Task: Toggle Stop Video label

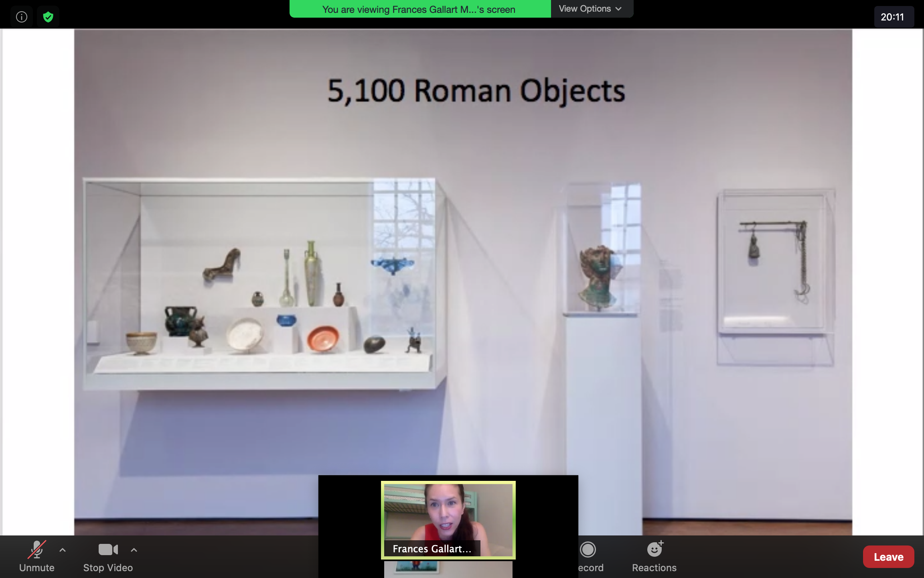Action: pos(108,568)
